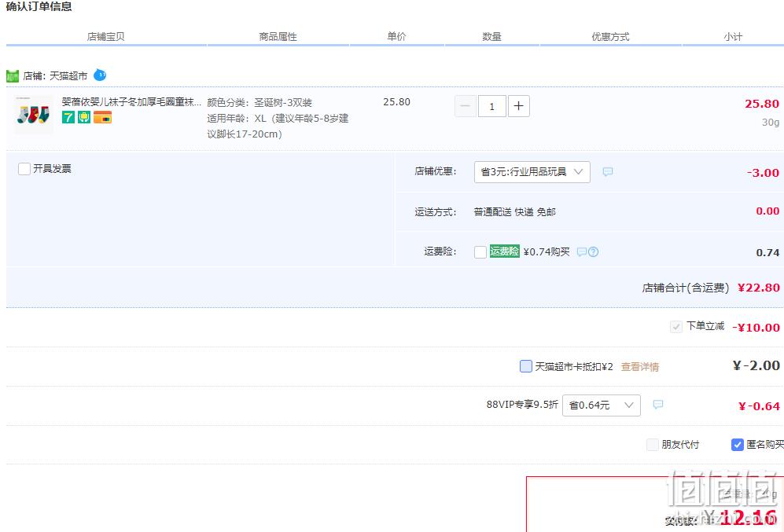Click the comment icon next to 省0.64元 dropdown

click(x=658, y=405)
